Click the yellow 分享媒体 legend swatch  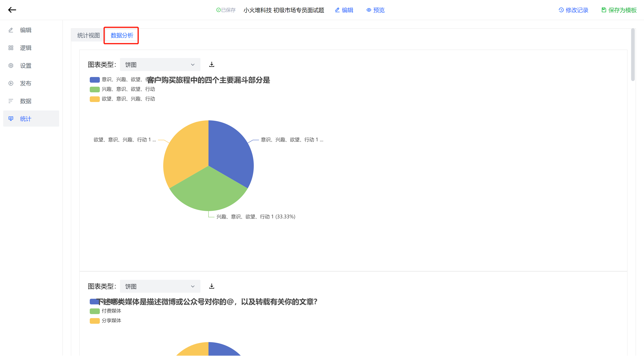95,321
